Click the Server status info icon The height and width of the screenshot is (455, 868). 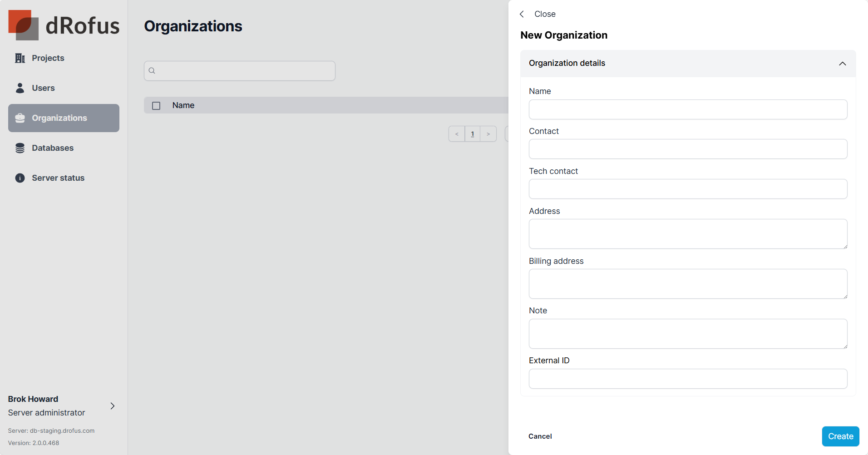pyautogui.click(x=20, y=178)
